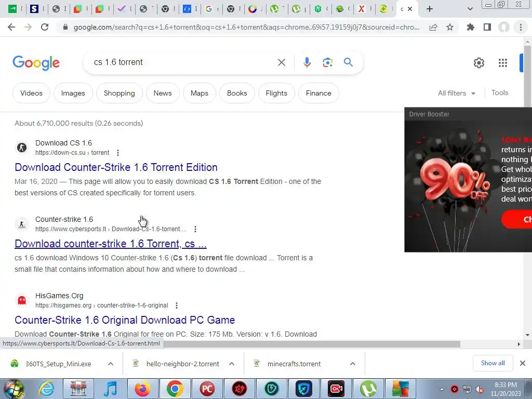Toggle the Chrome side panel icon
532x399 pixels.
click(487, 27)
